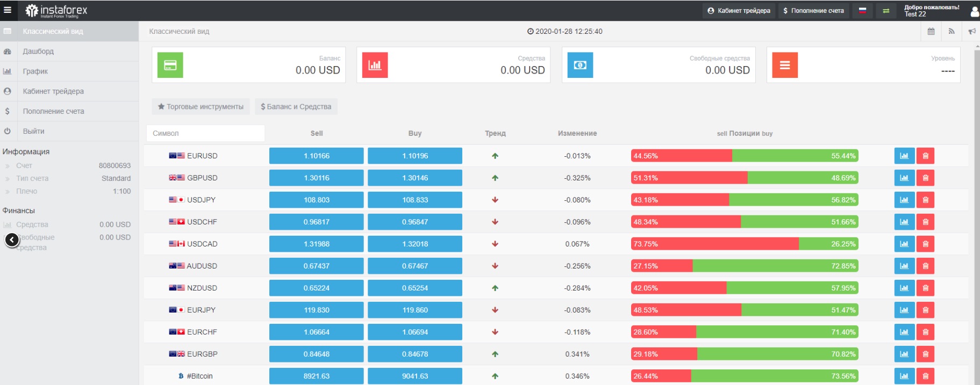Remove USDJPY using the trash icon

click(925, 200)
